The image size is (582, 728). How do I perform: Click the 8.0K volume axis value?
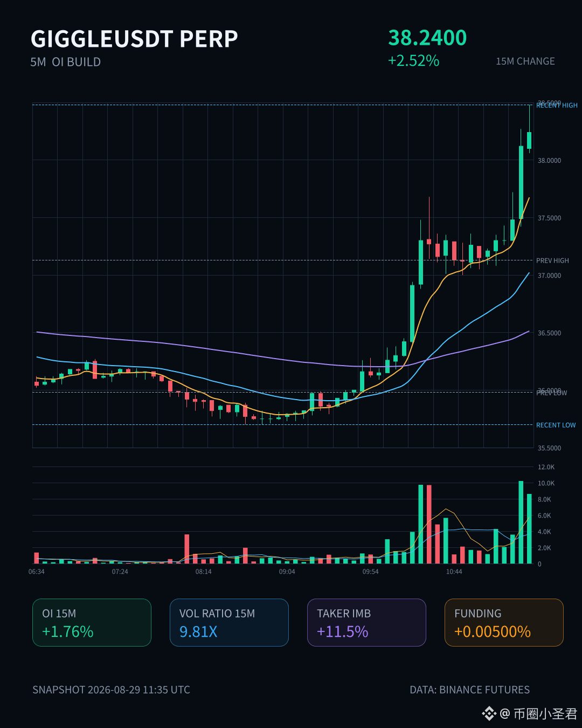coord(544,499)
